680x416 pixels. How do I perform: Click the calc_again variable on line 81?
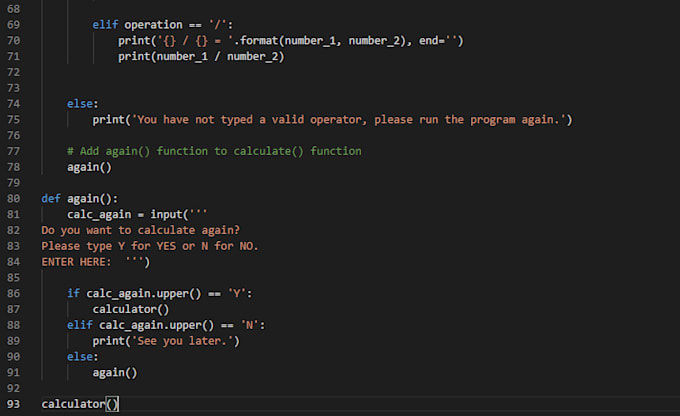[99, 214]
